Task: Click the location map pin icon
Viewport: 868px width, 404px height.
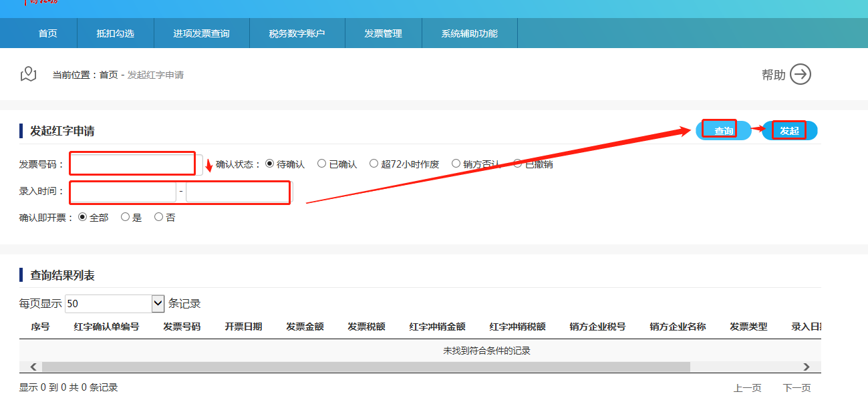Action: pos(28,74)
